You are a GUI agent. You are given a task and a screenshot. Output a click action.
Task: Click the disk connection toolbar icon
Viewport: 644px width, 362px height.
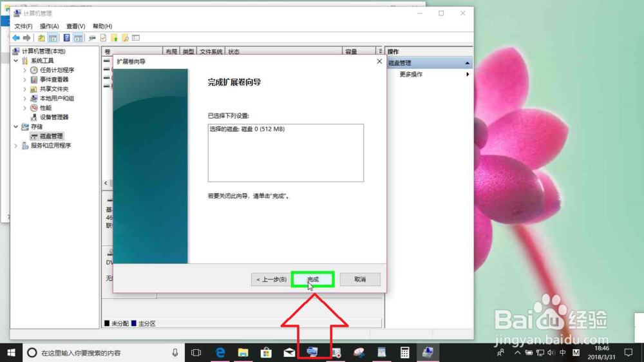pyautogui.click(x=92, y=38)
